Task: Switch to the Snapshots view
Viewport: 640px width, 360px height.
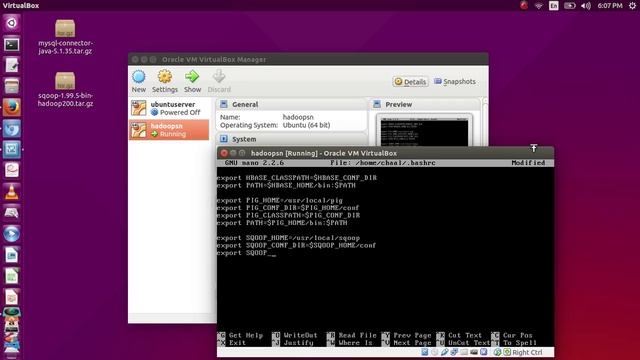Action: click(455, 82)
